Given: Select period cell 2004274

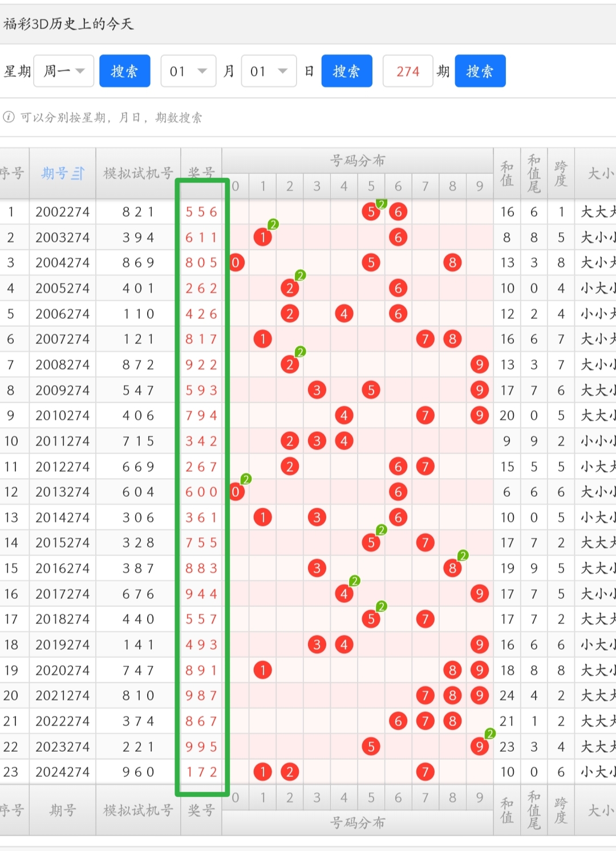Looking at the screenshot, I should 62,262.
